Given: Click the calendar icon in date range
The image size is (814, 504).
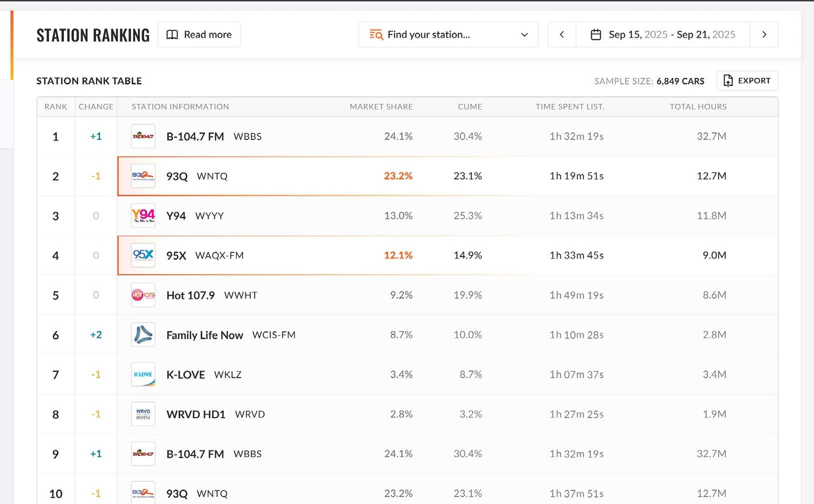Looking at the screenshot, I should 596,34.
